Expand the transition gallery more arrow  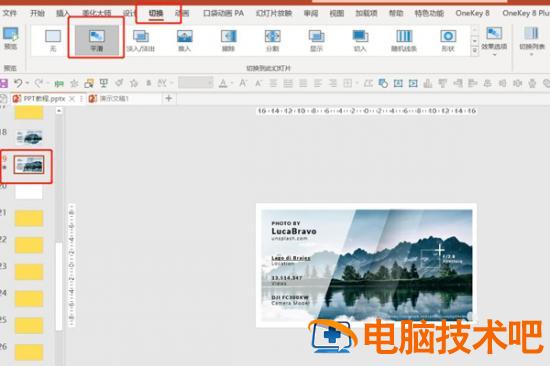(475, 51)
